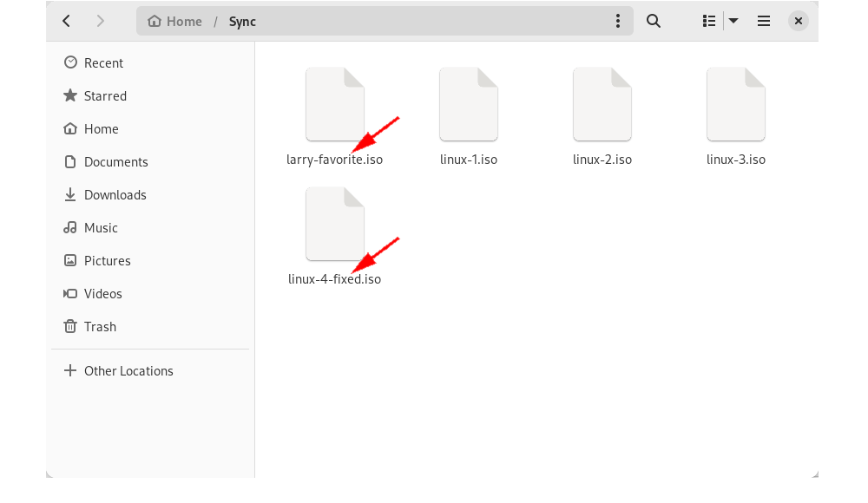Navigate to Home in the path bar
Screen dimensions: 868x503
175,22
